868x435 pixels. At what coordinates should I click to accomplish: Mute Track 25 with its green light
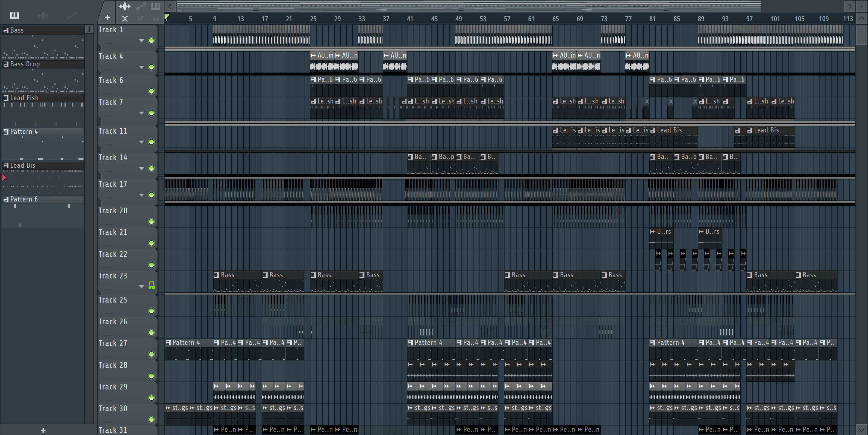tap(152, 311)
